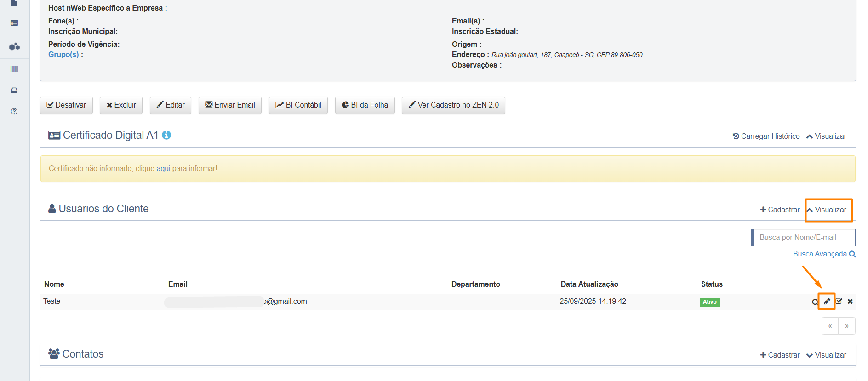This screenshot has width=868, height=381.
Task: Click the Enviar Email button
Action: 230,105
